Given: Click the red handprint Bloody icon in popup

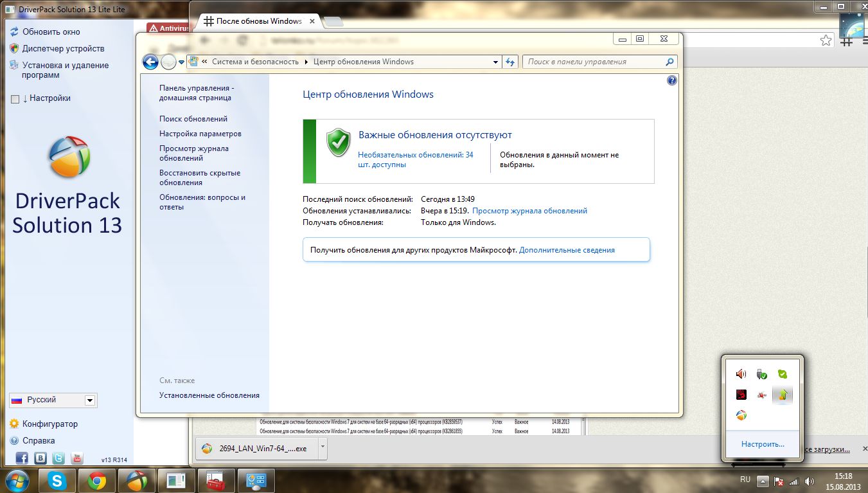Looking at the screenshot, I should [741, 395].
